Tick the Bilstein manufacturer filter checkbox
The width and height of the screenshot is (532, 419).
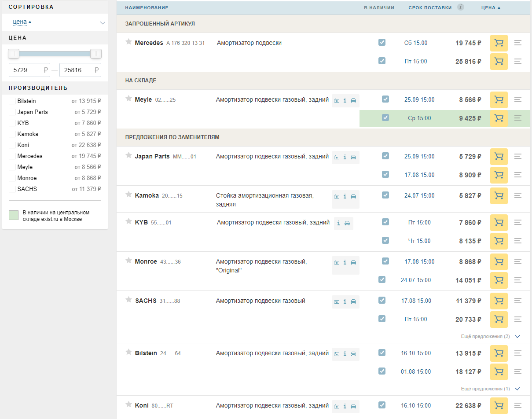click(x=12, y=101)
